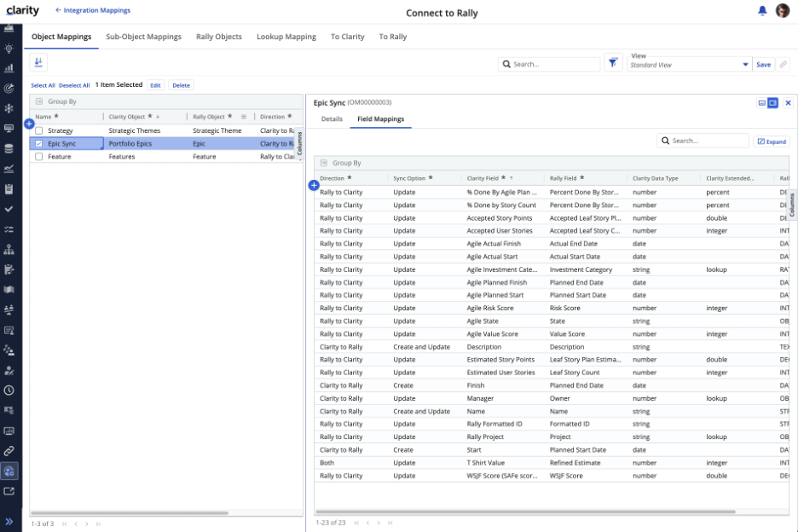The height and width of the screenshot is (532, 798).
Task: Expand the field mappings panel
Action: click(x=772, y=142)
